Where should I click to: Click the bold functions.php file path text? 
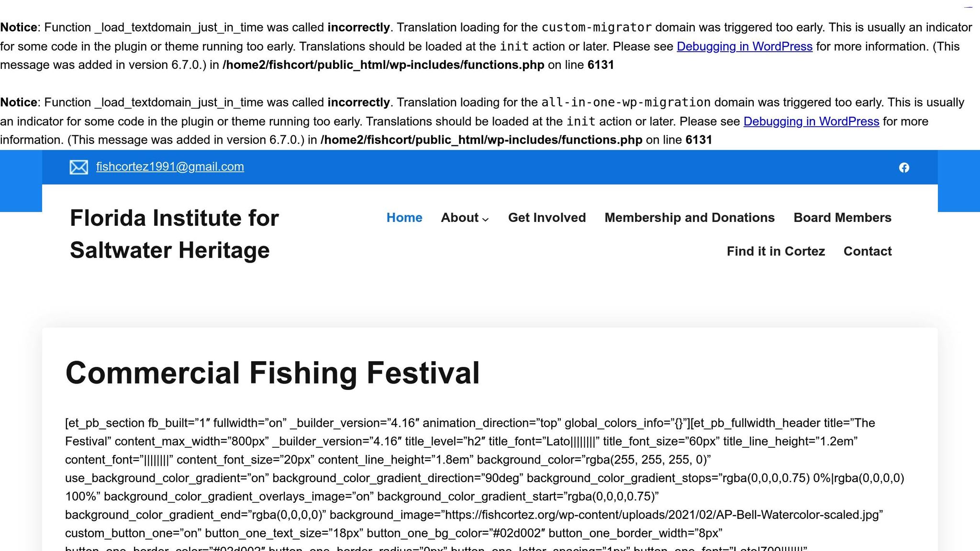383,65
